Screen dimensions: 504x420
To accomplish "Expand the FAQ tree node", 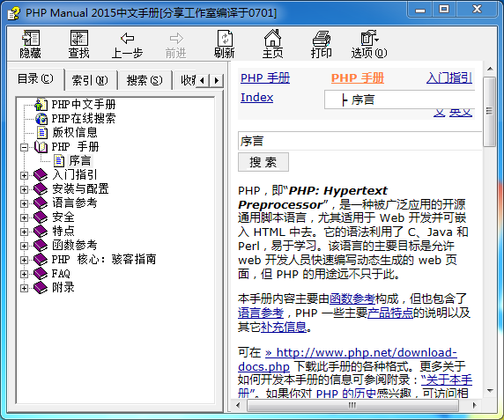I will pyautogui.click(x=24, y=275).
